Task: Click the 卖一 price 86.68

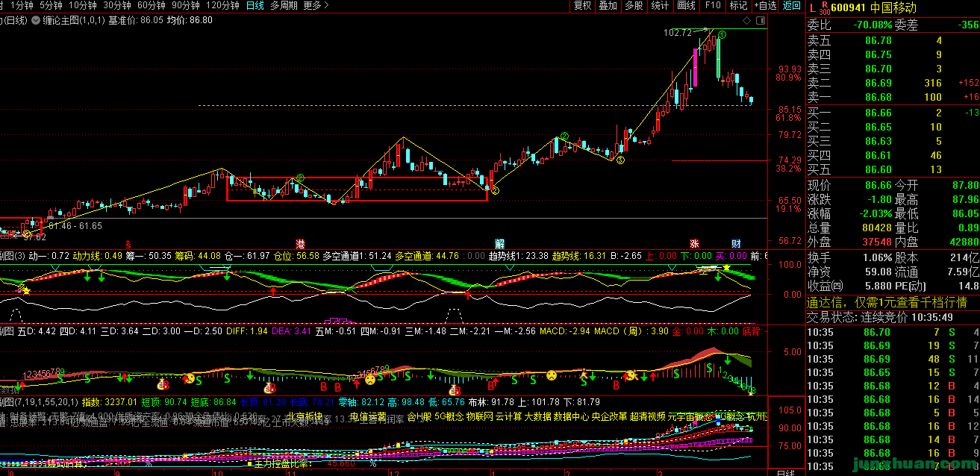Action: point(878,97)
